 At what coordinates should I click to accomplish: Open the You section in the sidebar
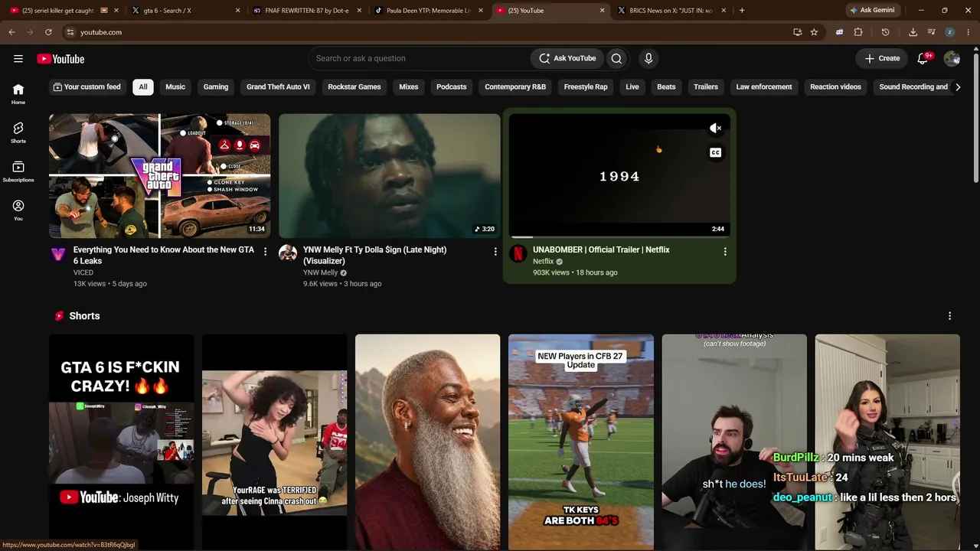[x=18, y=210]
